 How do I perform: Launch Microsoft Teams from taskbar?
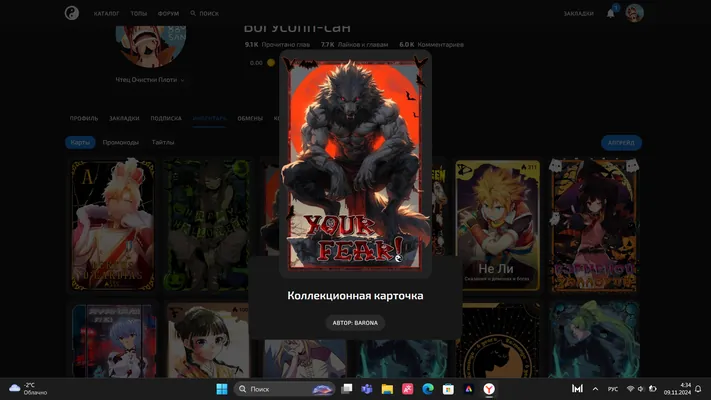point(366,389)
